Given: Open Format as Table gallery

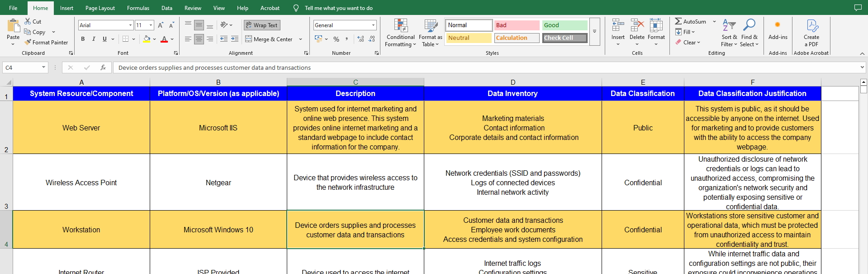Looking at the screenshot, I should 430,33.
